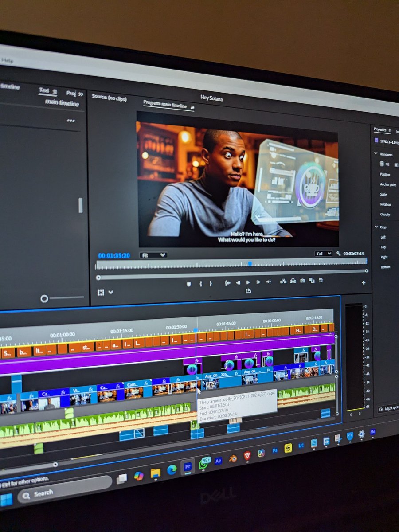Open the button editor plus icon
Image resolution: width=399 pixels, height=532 pixels.
coord(364,282)
